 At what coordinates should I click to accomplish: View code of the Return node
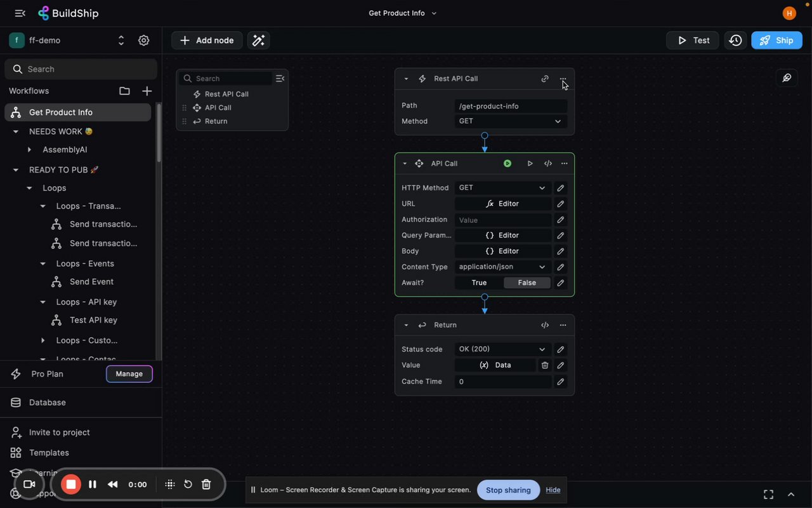pos(545,325)
